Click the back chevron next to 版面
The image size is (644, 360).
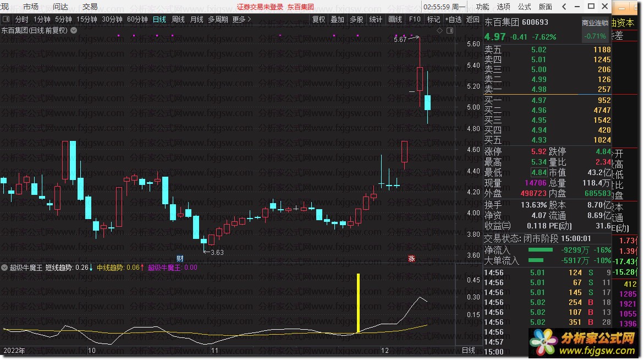tap(564, 7)
